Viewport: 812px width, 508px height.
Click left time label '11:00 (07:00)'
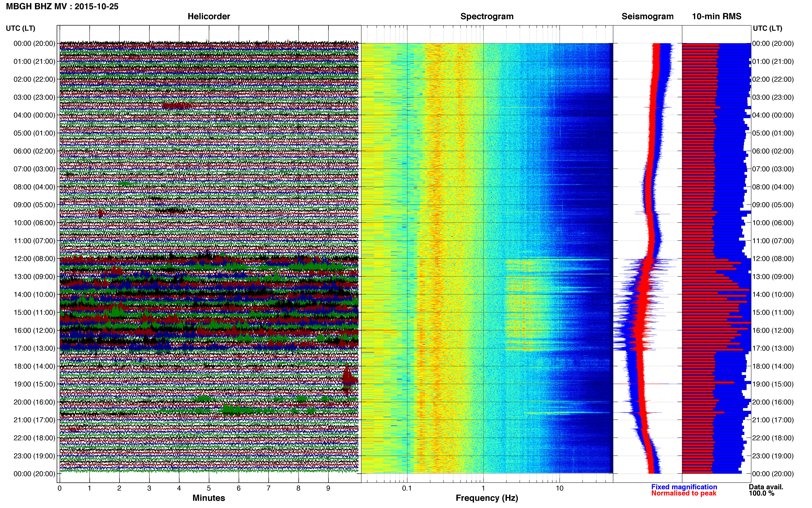tap(34, 241)
